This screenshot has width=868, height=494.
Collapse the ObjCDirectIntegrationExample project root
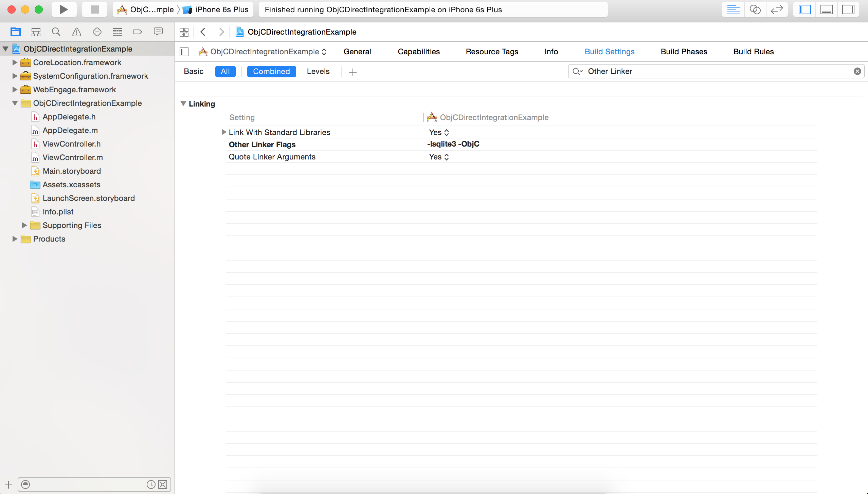tap(6, 49)
